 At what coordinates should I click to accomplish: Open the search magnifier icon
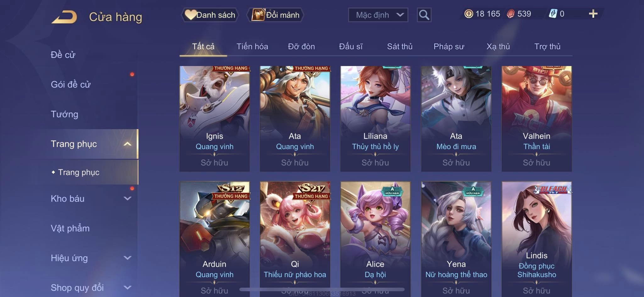tap(424, 15)
